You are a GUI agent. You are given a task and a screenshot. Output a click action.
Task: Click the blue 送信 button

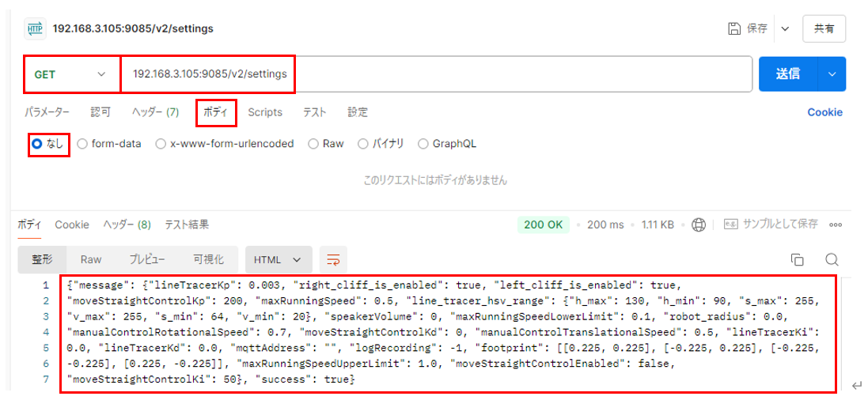pyautogui.click(x=787, y=74)
